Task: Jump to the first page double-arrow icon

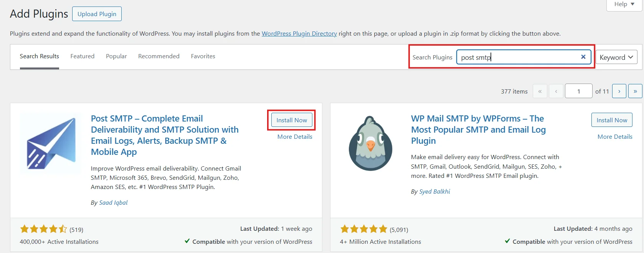Action: pos(540,91)
